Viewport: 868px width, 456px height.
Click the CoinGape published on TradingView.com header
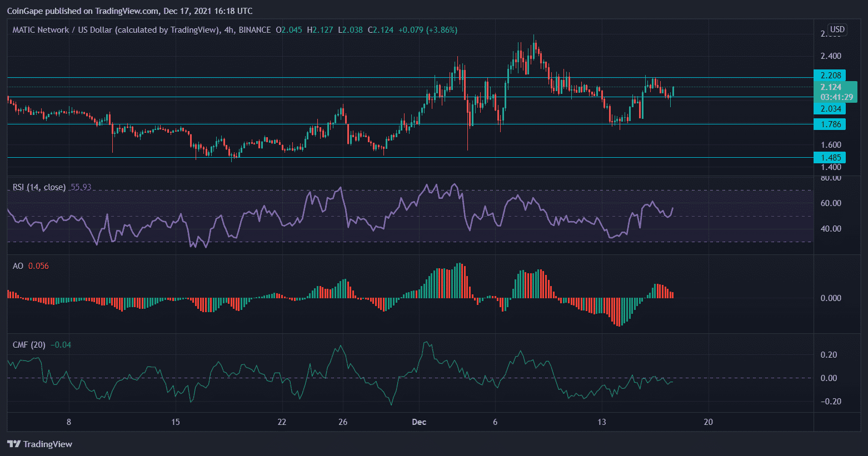click(x=129, y=11)
